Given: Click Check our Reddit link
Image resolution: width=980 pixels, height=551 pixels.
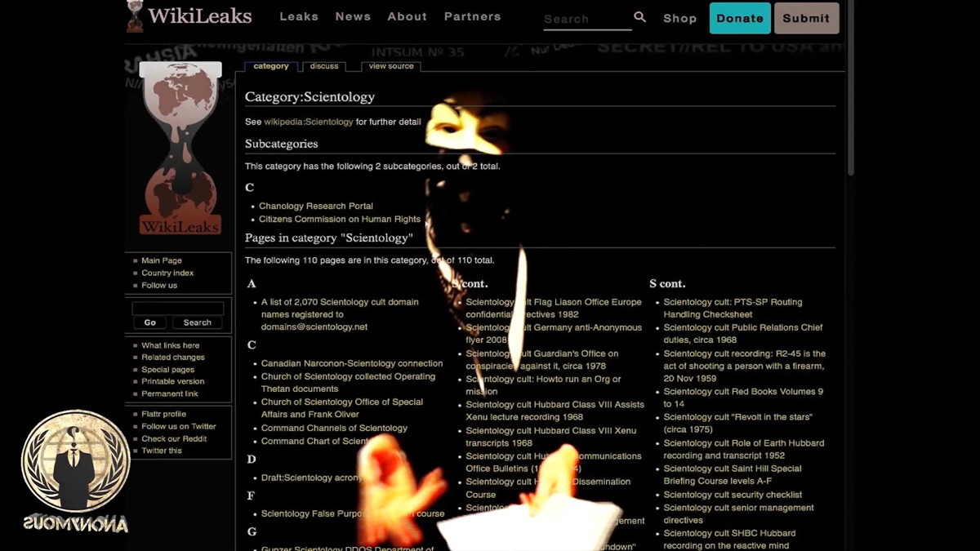Looking at the screenshot, I should coord(174,438).
